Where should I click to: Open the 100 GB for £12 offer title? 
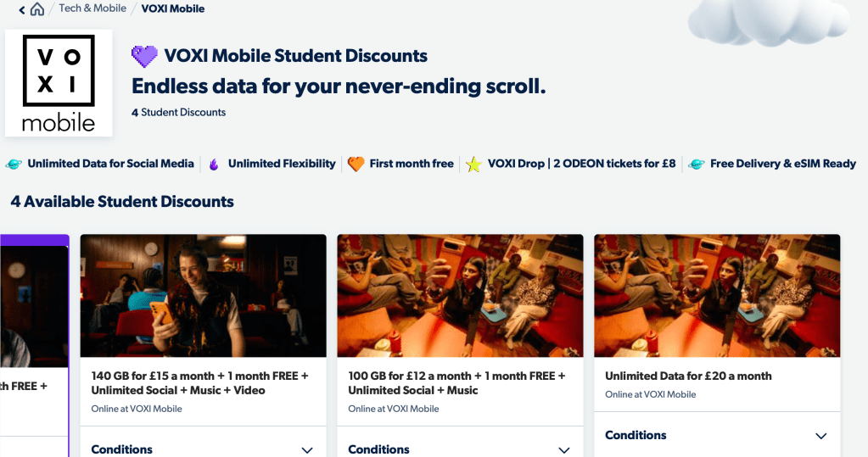[x=456, y=383]
